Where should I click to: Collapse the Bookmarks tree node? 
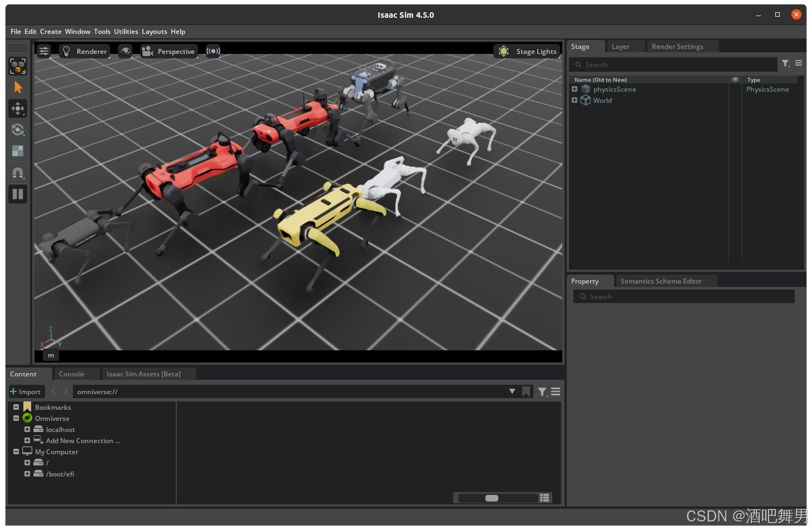(16, 407)
